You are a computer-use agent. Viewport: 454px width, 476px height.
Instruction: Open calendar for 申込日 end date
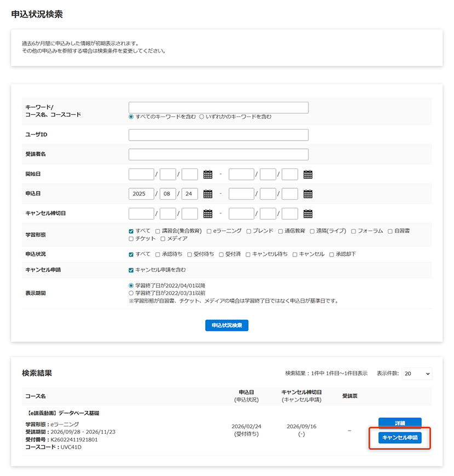(x=308, y=194)
